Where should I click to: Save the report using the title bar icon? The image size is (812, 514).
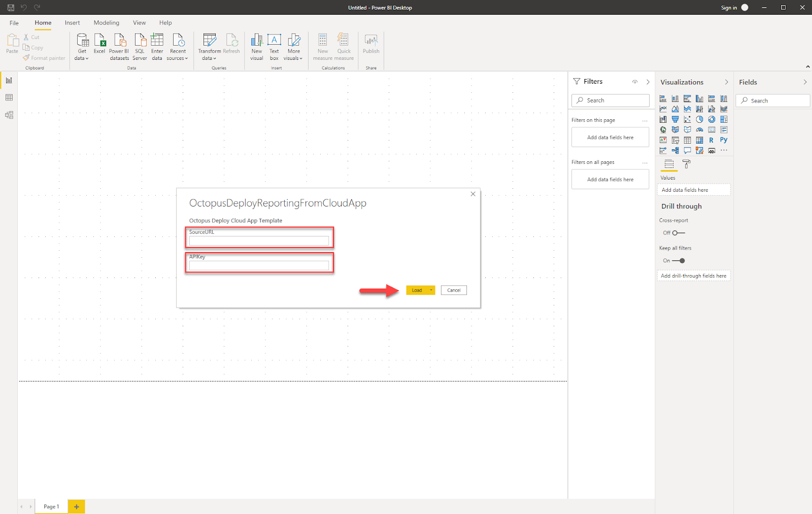tap(11, 8)
